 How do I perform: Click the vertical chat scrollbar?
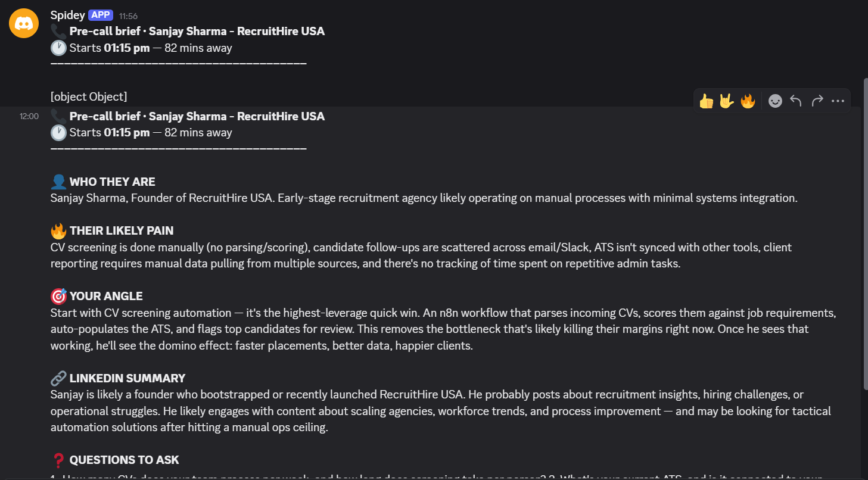coord(864,232)
